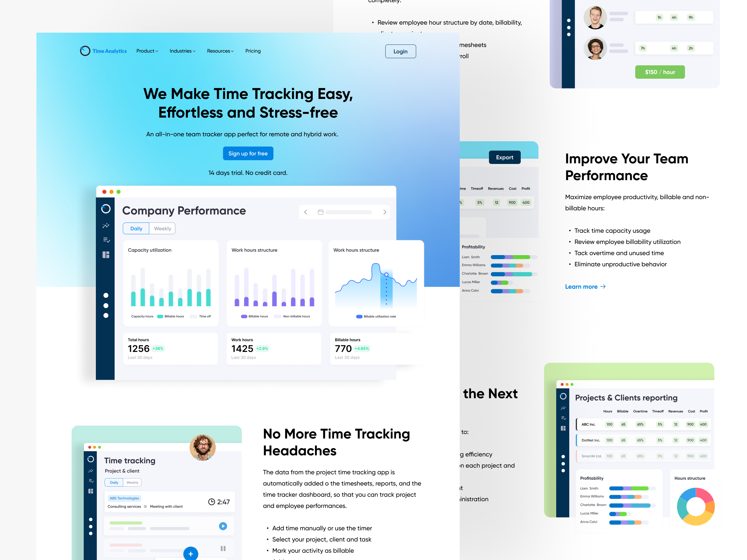Image resolution: width=747 pixels, height=560 pixels.
Task: Click the Sign up for free button
Action: 248,153
